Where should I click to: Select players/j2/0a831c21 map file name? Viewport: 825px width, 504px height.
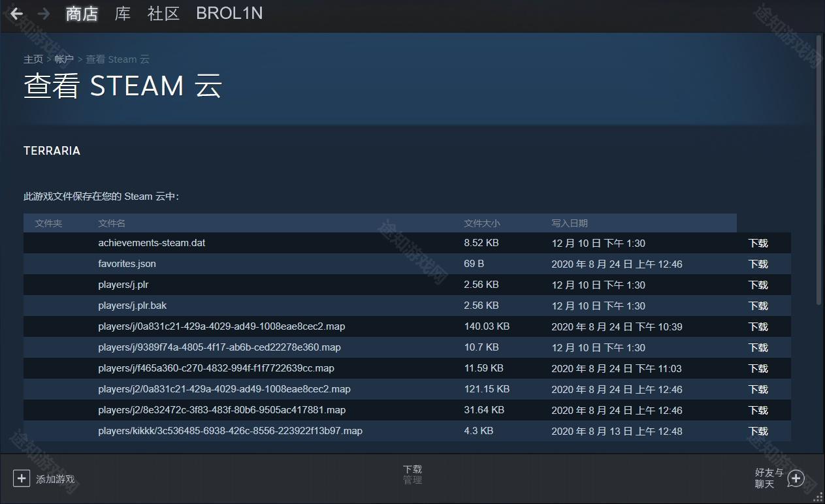(224, 389)
